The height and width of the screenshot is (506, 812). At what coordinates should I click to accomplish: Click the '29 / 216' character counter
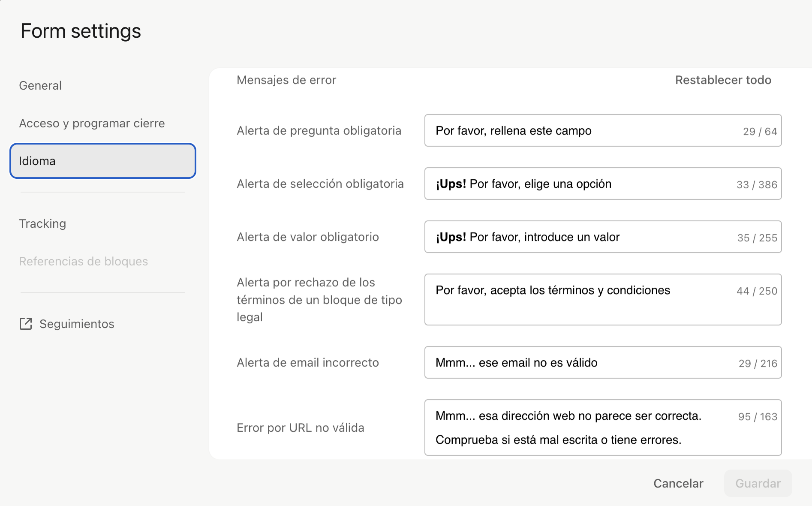[x=758, y=364]
